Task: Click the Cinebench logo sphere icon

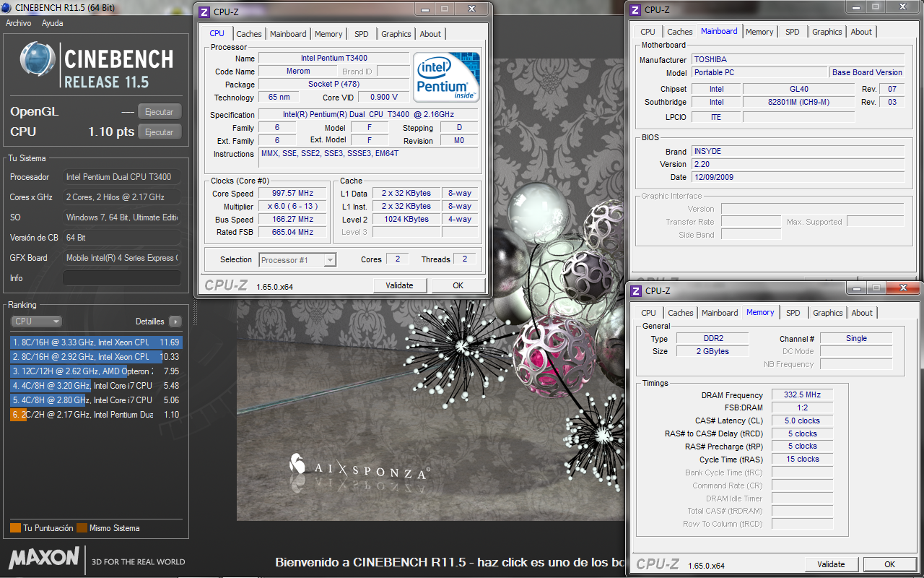Action: coord(38,59)
